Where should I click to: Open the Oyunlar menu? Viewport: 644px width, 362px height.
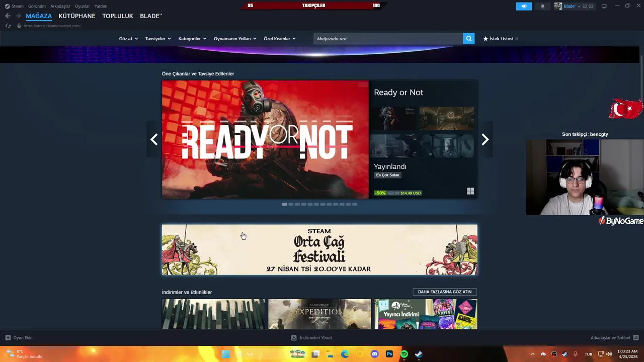(x=83, y=6)
